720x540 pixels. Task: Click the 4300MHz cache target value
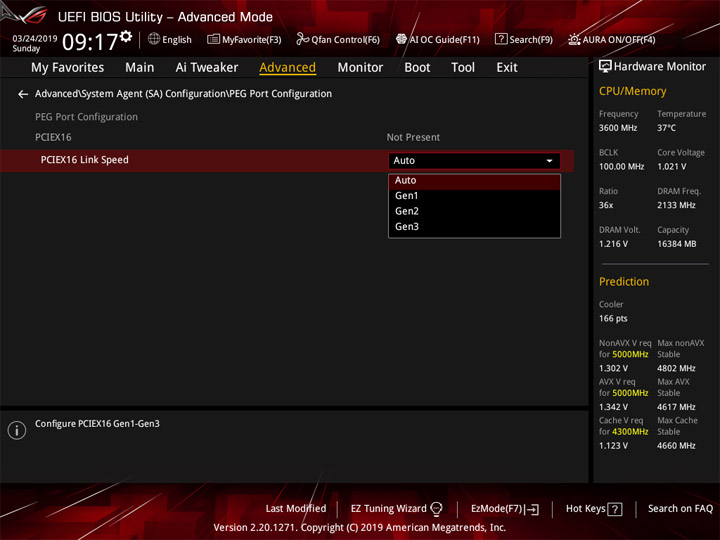(x=630, y=432)
